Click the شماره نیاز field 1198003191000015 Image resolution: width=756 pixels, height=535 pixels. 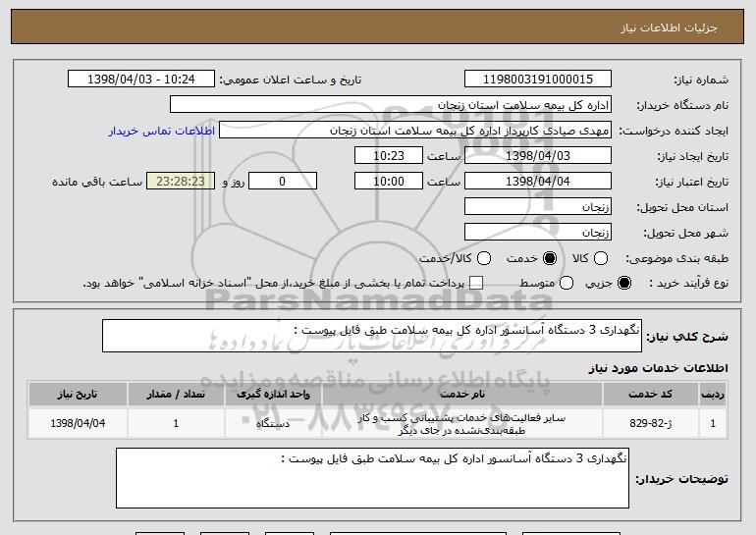[538, 80]
